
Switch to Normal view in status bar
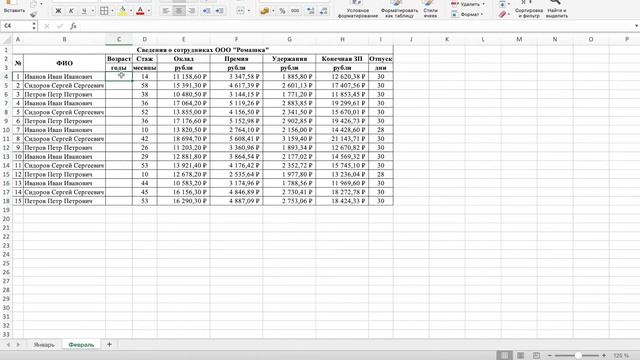pyautogui.click(x=504, y=356)
